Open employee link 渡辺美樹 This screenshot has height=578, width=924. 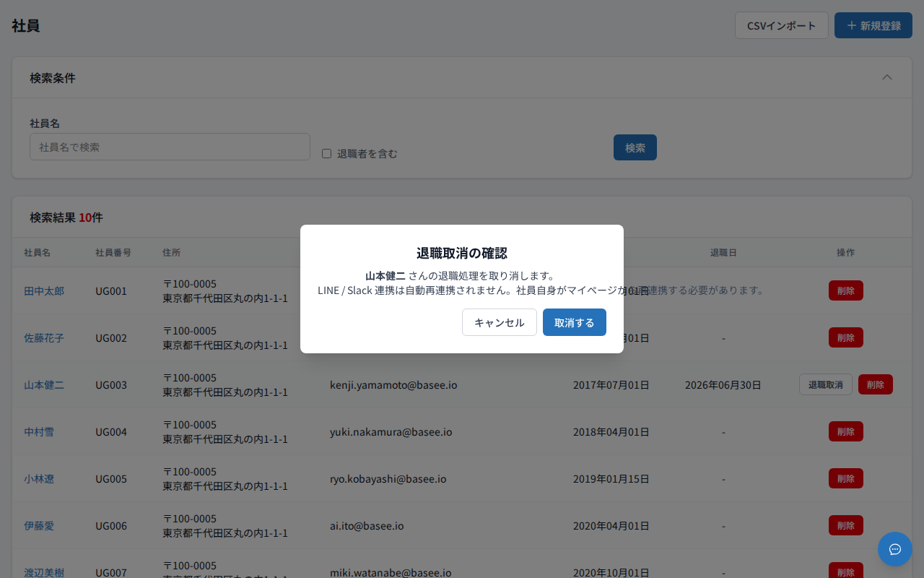[44, 572]
